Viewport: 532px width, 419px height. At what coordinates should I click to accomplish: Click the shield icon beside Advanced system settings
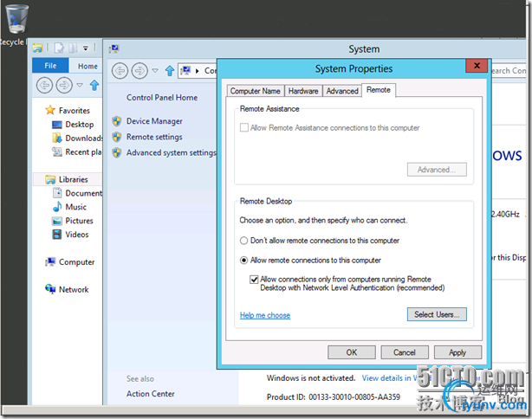117,153
